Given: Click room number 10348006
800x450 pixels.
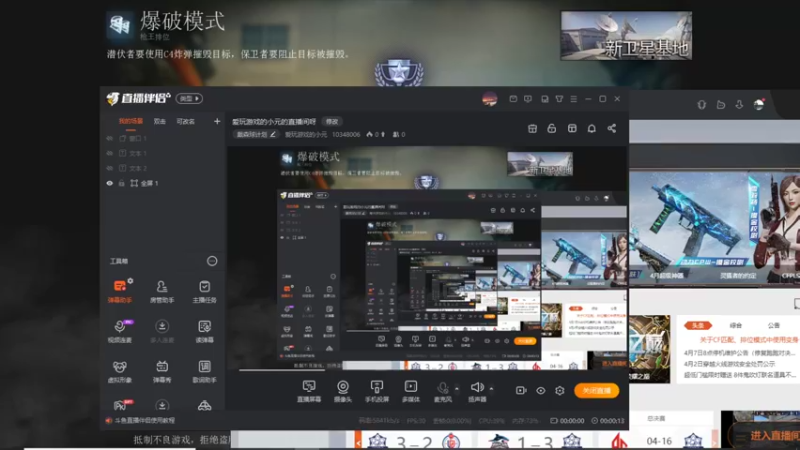Looking at the screenshot, I should (x=345, y=135).
